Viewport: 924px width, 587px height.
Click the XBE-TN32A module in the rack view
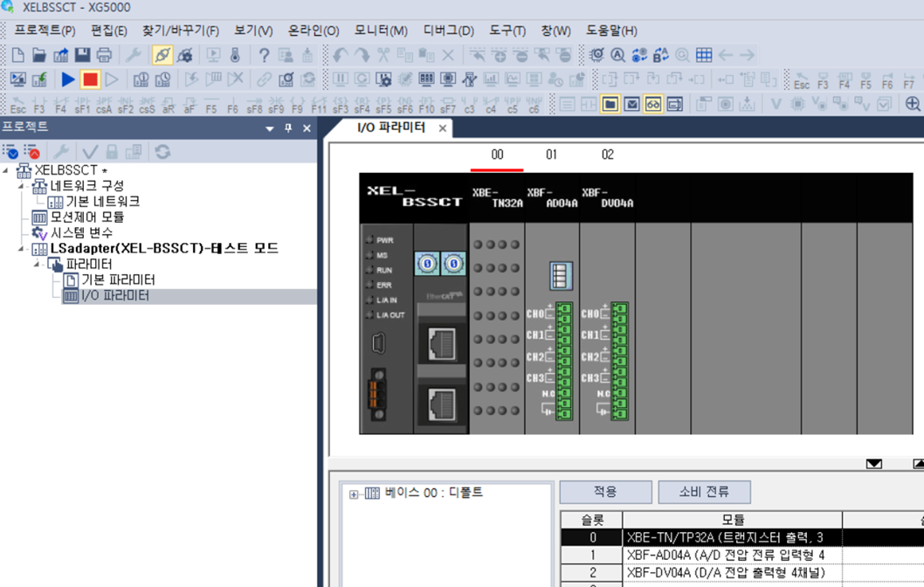pos(497,303)
